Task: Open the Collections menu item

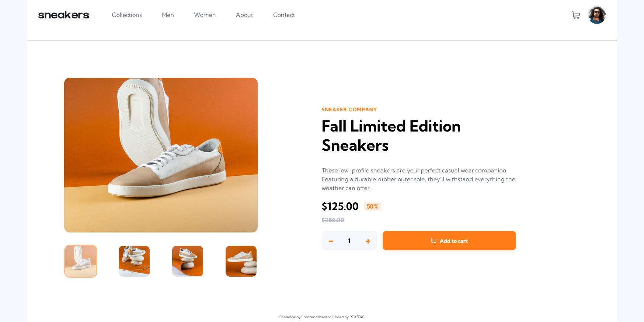Action: click(127, 15)
